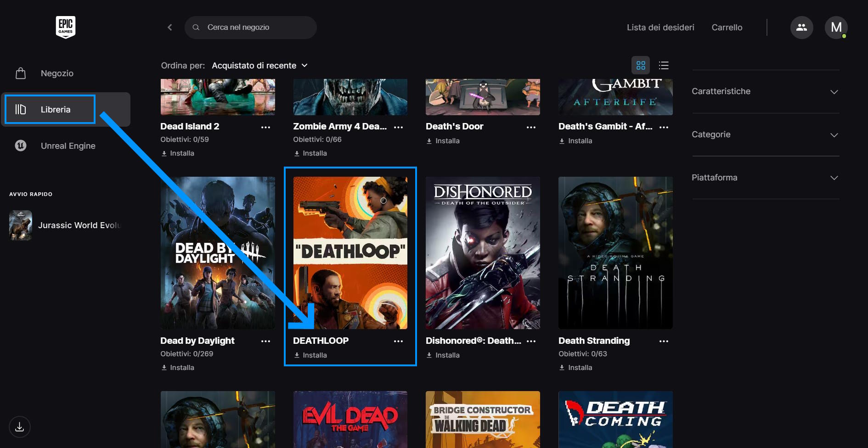The height and width of the screenshot is (448, 868).
Task: Select the DEATHLOOP cover art
Action: click(350, 253)
